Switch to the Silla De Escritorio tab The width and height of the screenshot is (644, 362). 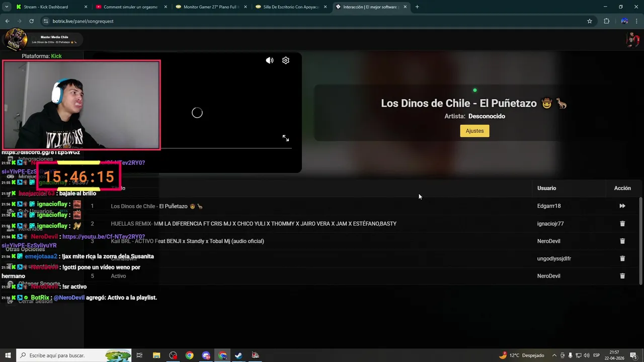click(291, 7)
